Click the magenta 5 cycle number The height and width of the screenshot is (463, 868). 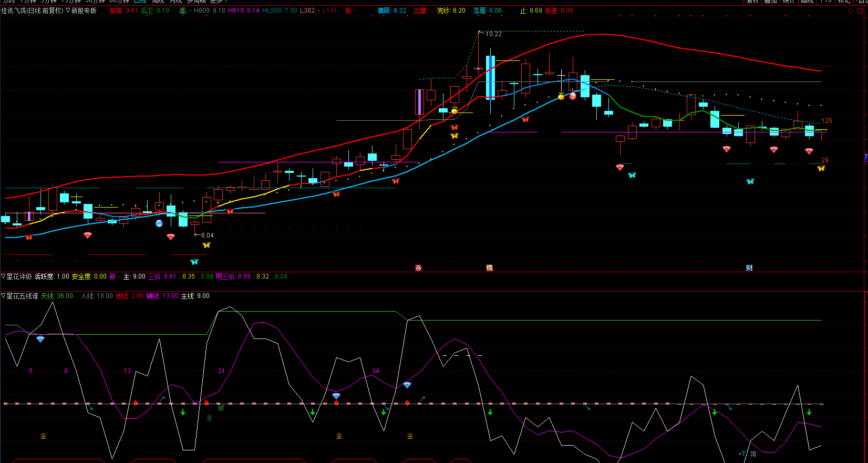[x=30, y=371]
